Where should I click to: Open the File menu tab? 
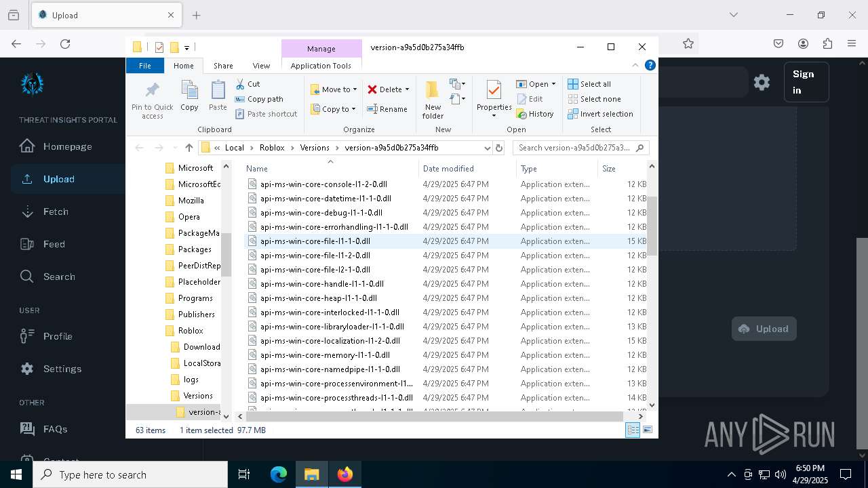click(145, 66)
